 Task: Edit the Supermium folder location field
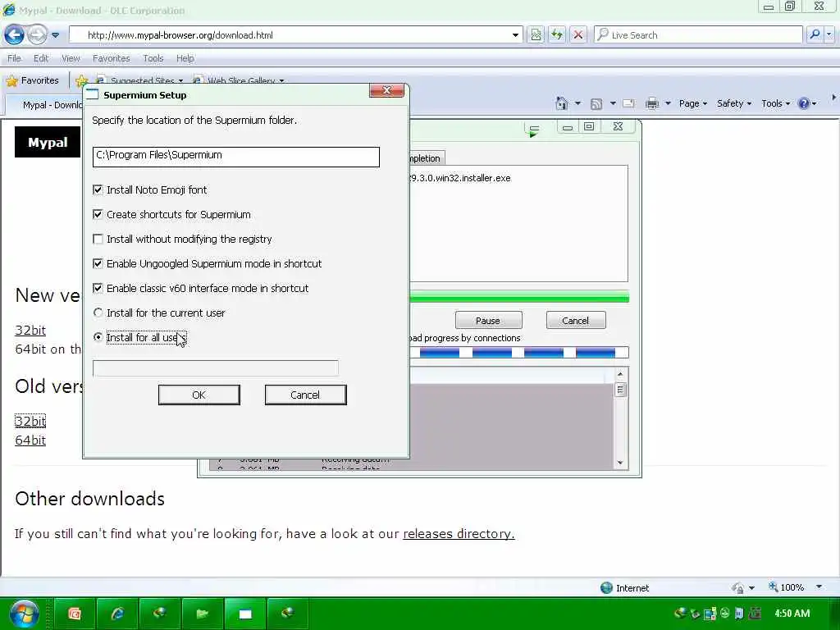tap(235, 157)
